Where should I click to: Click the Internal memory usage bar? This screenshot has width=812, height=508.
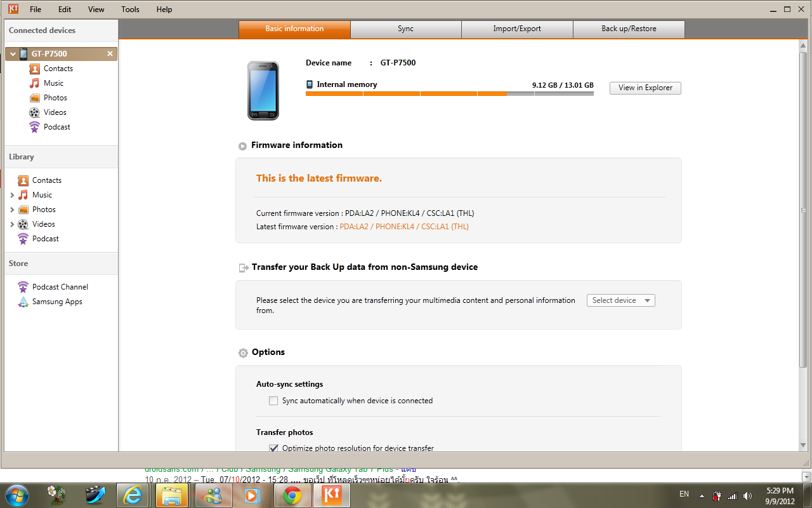pyautogui.click(x=450, y=93)
